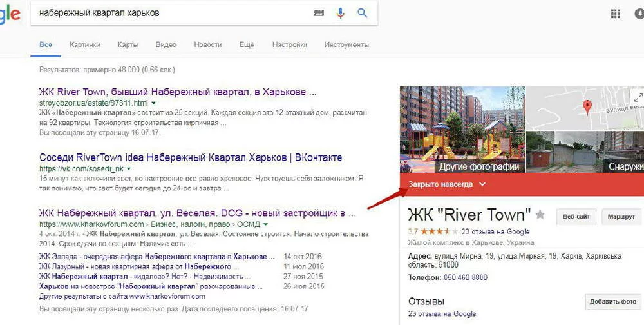The width and height of the screenshot is (644, 325).
Task: Click Другие результаты с сайта kharkovforum.com
Action: [122, 296]
